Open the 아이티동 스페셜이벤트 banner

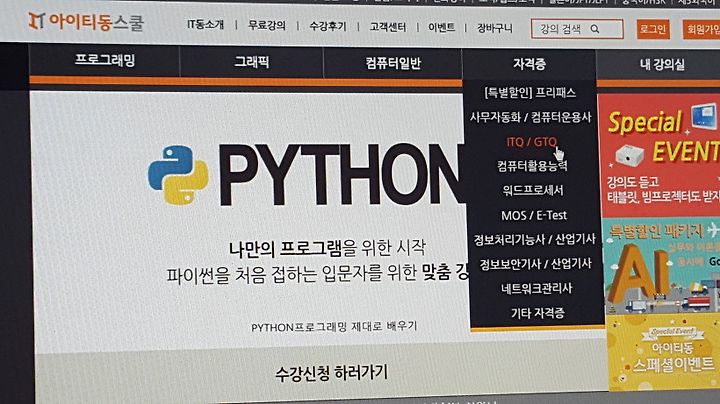664,354
